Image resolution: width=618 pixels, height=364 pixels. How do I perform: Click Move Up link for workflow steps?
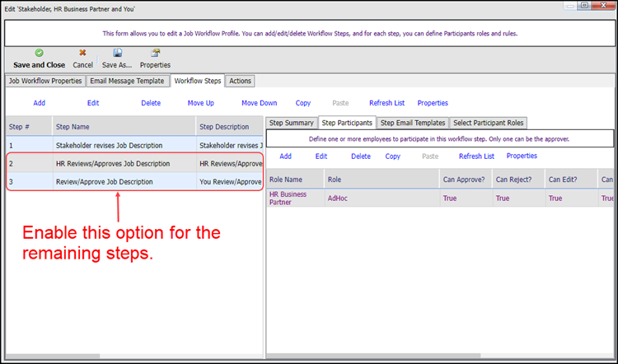click(200, 103)
